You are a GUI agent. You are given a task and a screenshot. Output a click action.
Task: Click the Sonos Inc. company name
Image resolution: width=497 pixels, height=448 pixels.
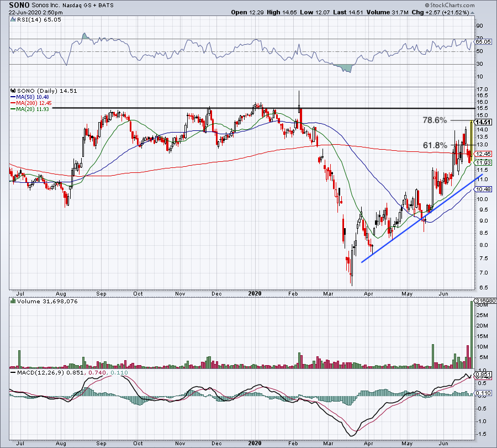[x=46, y=6]
